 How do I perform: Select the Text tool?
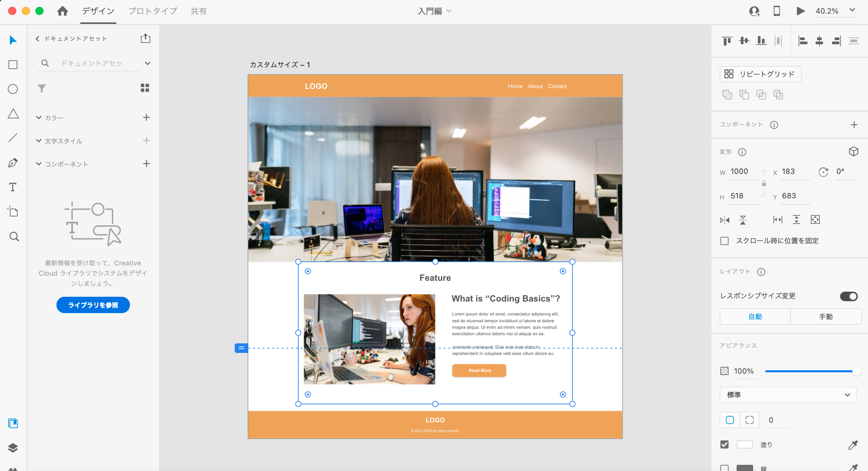13,187
